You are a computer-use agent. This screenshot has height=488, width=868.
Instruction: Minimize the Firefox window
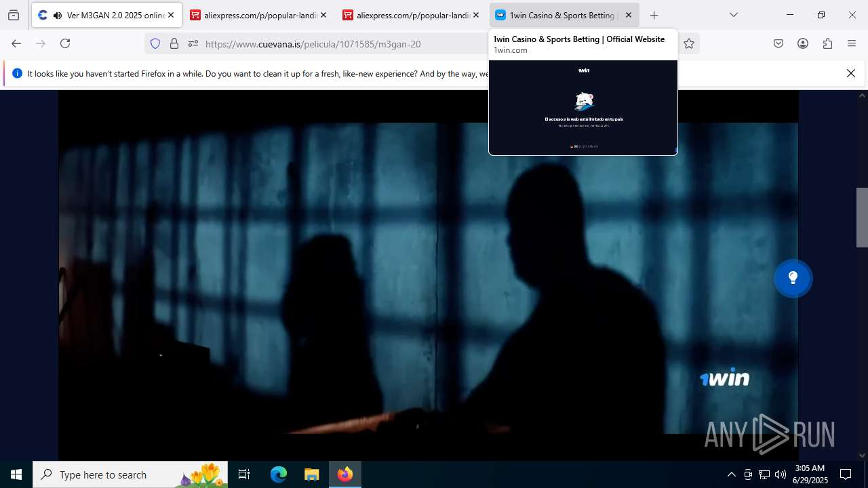790,15
